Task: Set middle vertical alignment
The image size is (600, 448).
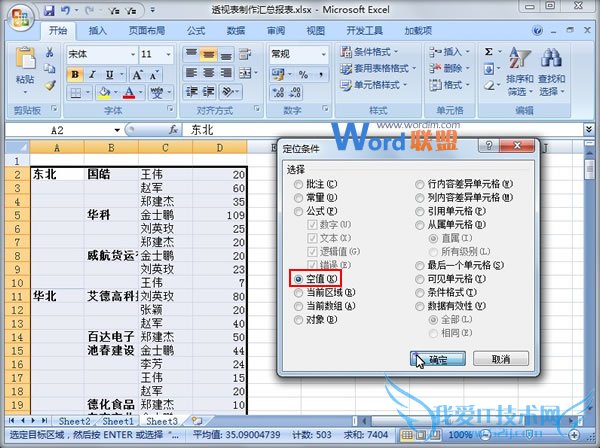Action: [x=209, y=55]
